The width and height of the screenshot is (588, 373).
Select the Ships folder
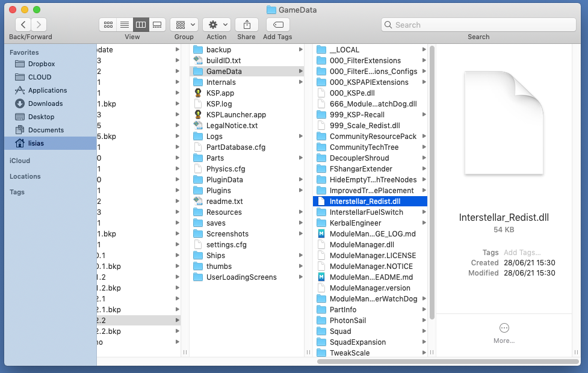(247, 255)
